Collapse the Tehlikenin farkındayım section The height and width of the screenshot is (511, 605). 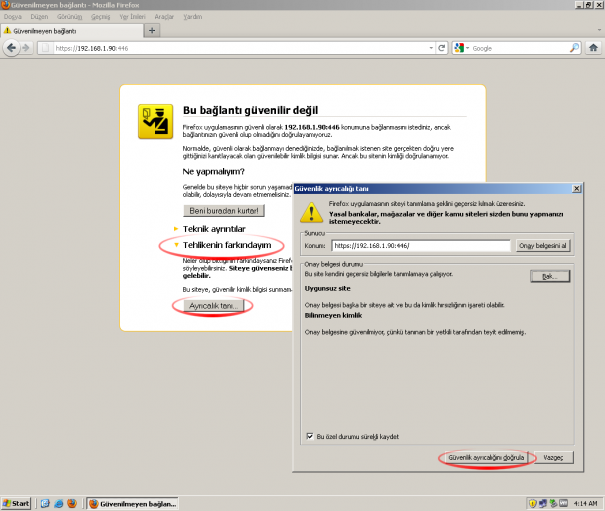223,245
